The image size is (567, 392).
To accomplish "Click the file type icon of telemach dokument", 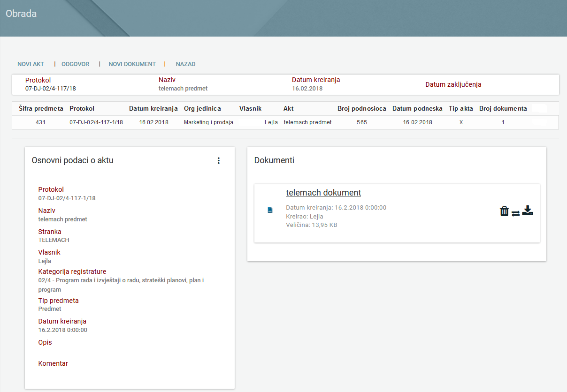I will [x=270, y=210].
